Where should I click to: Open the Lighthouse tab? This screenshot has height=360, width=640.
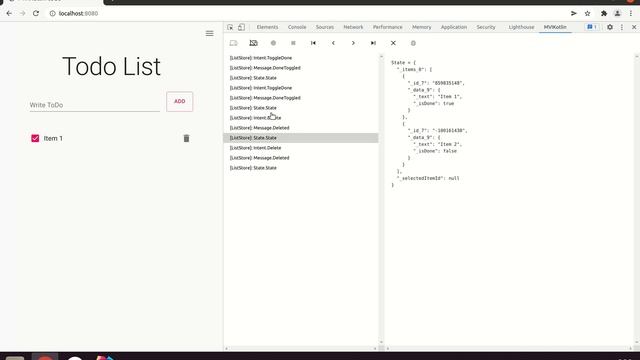point(521,27)
